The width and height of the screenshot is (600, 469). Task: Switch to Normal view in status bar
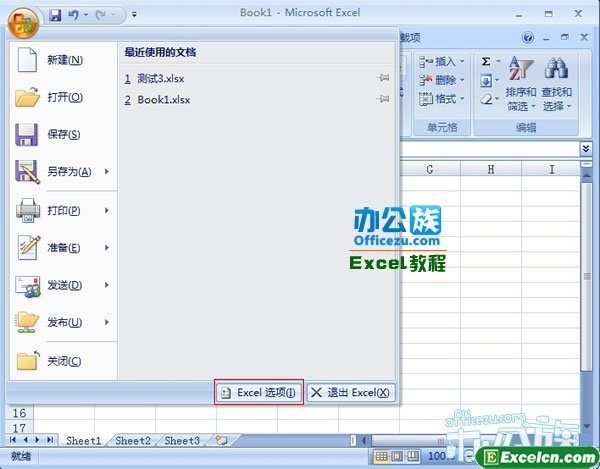click(382, 456)
